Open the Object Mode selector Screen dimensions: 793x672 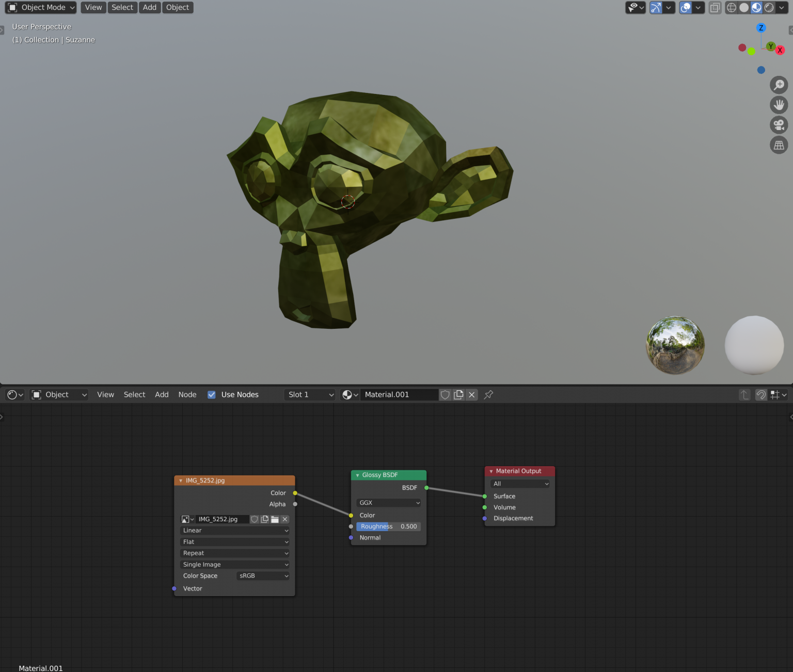tap(40, 7)
